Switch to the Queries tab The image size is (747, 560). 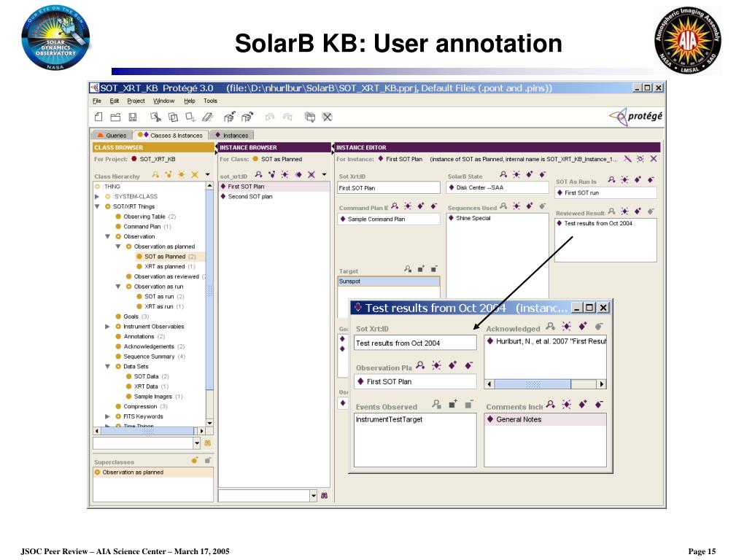(112, 135)
